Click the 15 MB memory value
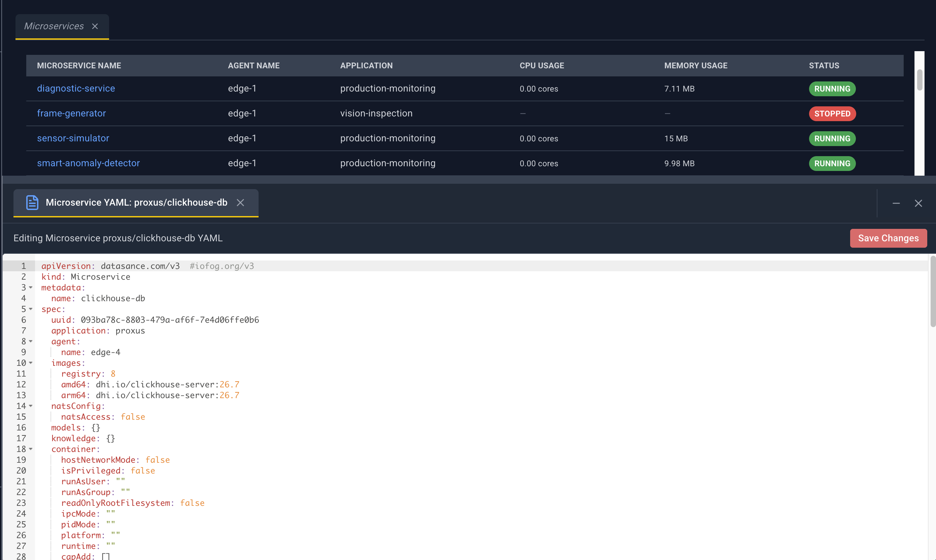 click(676, 139)
